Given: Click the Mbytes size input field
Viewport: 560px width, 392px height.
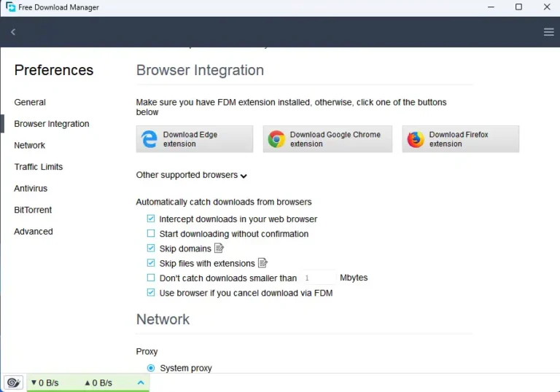Looking at the screenshot, I should (x=318, y=278).
